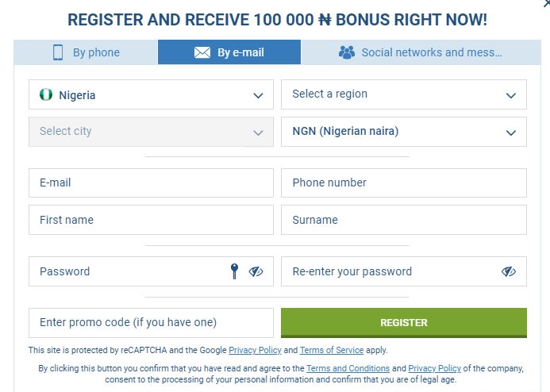Open the Google reCAPTCHA Privacy Policy link

click(255, 350)
